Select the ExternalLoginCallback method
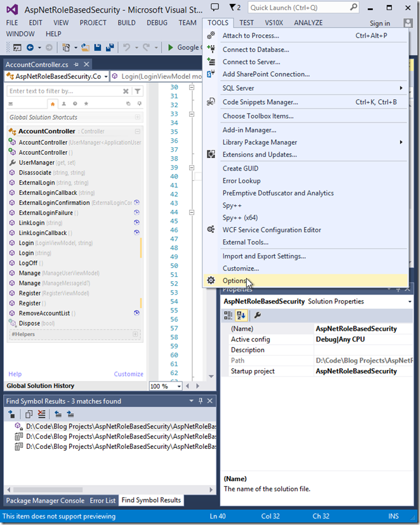The height and width of the screenshot is (525, 420). (x=75, y=193)
